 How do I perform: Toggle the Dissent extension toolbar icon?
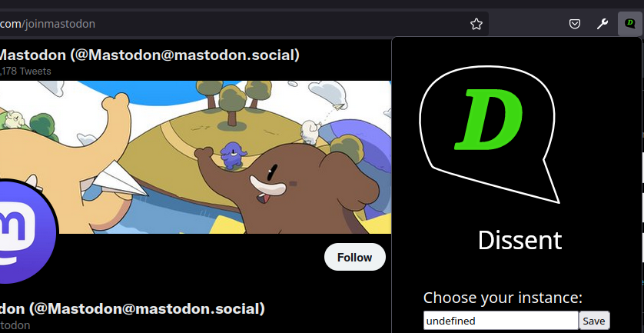coord(629,24)
